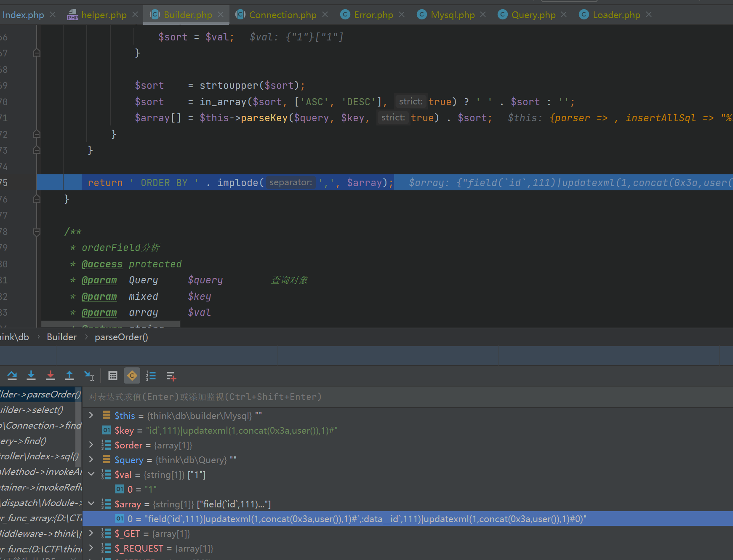
Task: Select the Builder.php tab
Action: [188, 15]
